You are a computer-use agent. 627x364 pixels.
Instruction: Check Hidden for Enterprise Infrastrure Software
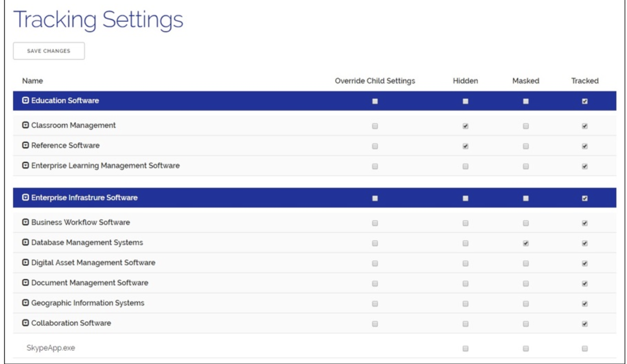[x=465, y=198]
